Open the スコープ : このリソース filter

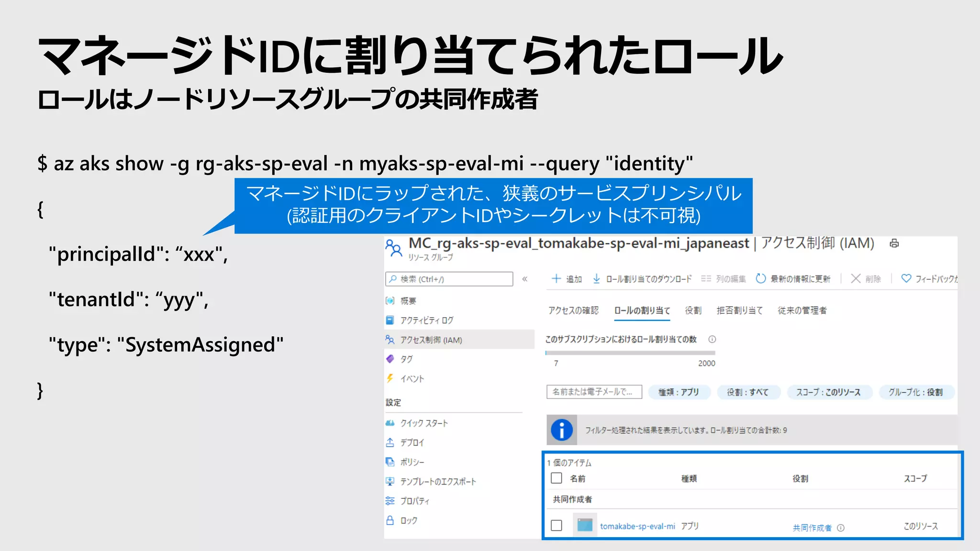point(829,392)
